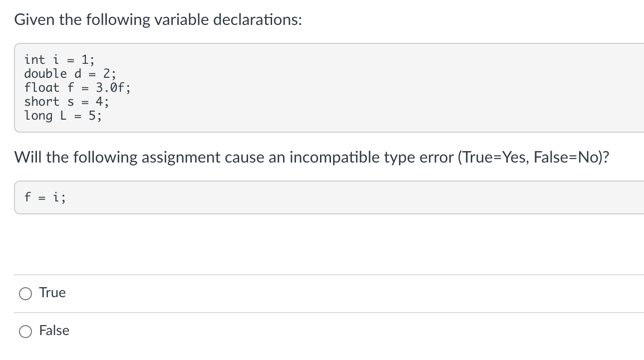Viewport: 644px width, 360px height.
Task: Click the True answer label text
Action: (52, 293)
